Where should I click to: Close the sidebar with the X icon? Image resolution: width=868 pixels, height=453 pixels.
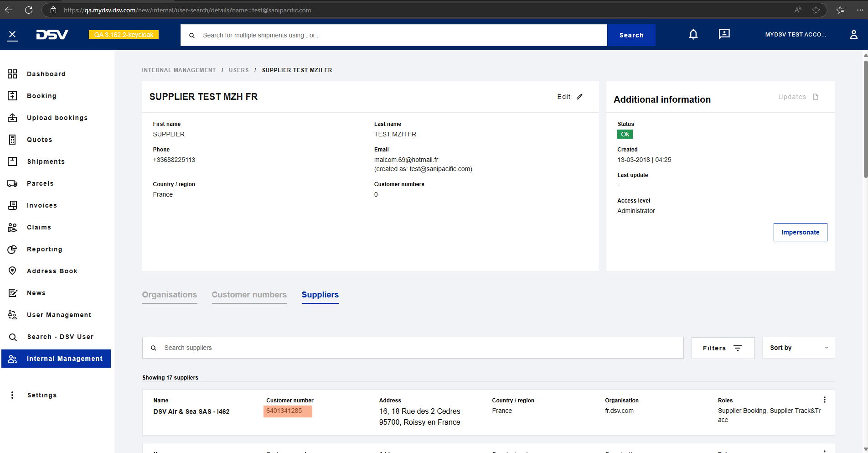click(x=12, y=35)
